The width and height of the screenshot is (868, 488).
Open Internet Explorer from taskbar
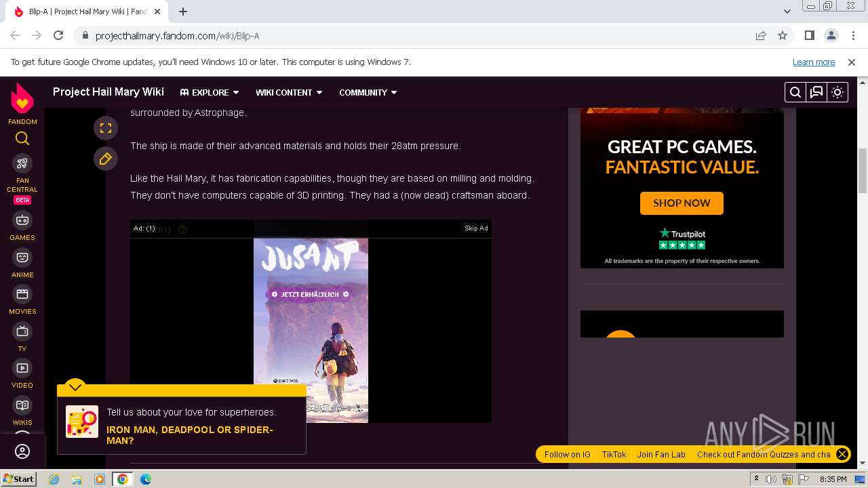point(54,479)
